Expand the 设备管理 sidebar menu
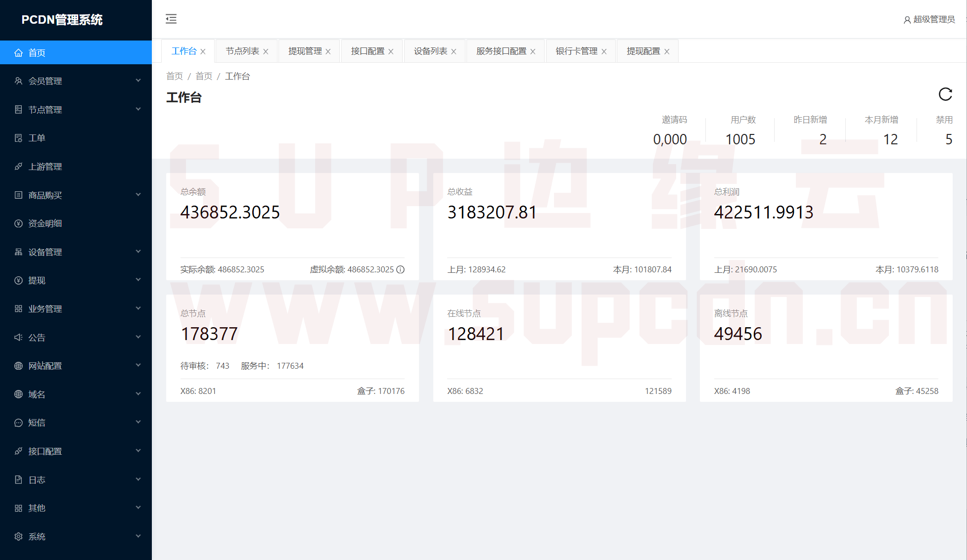 coord(46,252)
